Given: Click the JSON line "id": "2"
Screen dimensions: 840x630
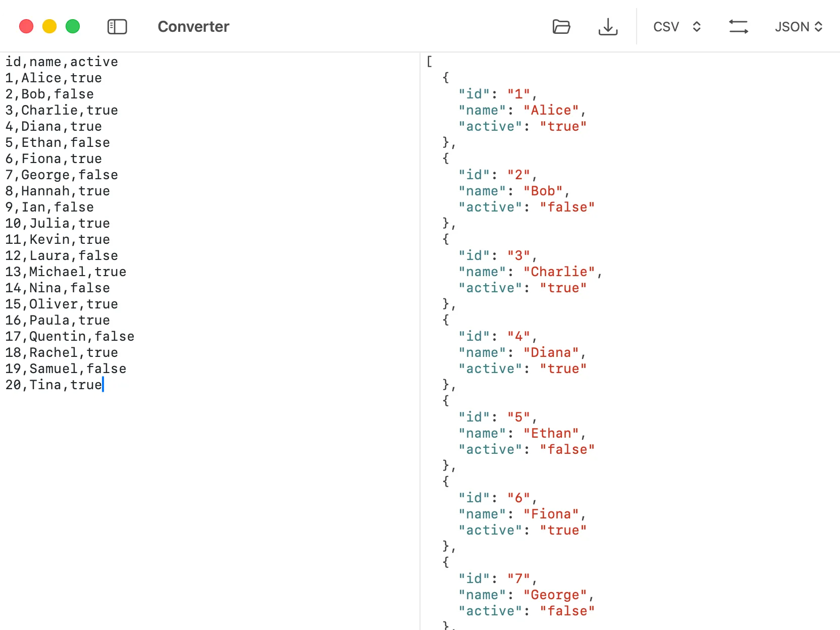Looking at the screenshot, I should pyautogui.click(x=498, y=175).
